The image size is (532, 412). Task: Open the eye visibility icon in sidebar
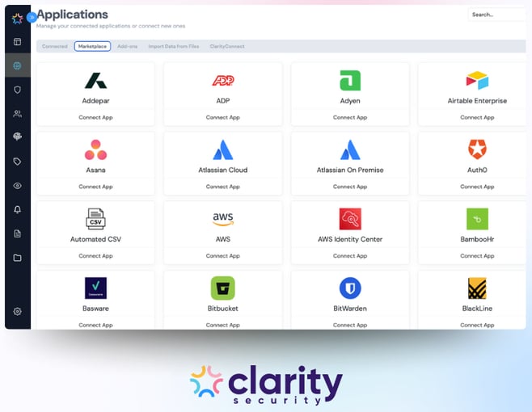point(17,186)
